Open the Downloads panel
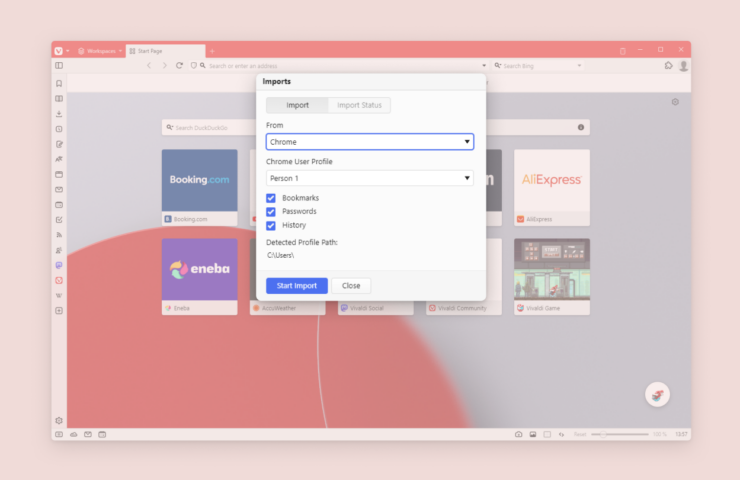The width and height of the screenshot is (740, 480). click(x=59, y=114)
